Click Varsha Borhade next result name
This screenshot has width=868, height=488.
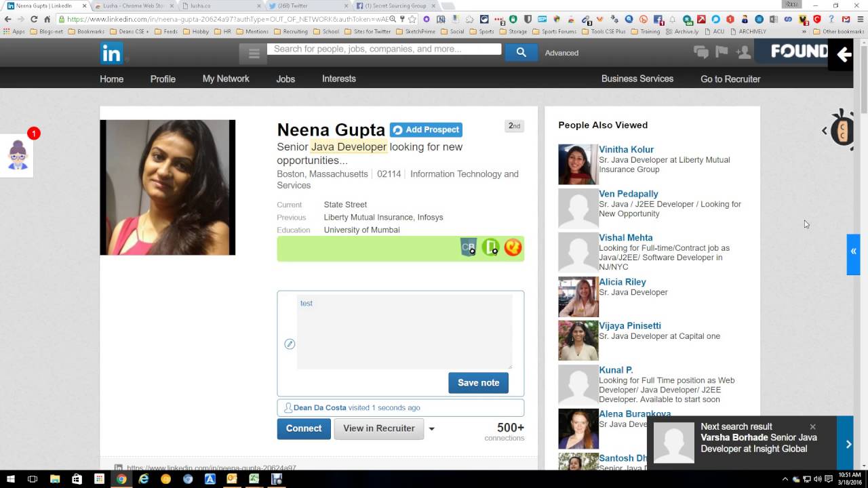pyautogui.click(x=734, y=438)
